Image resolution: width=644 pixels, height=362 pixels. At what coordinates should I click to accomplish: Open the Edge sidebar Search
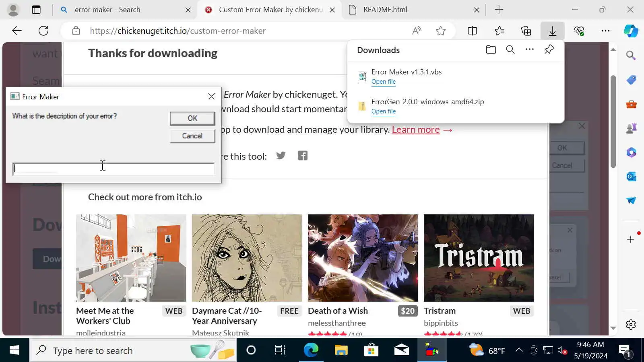click(x=631, y=56)
